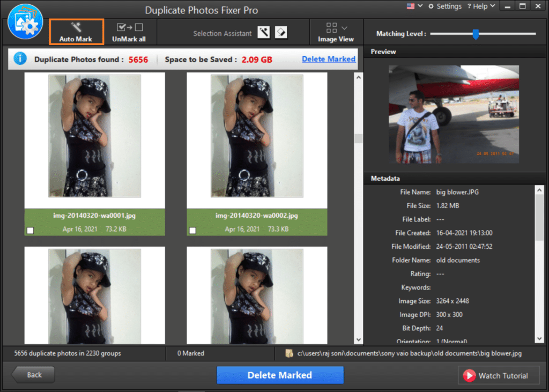This screenshot has width=549, height=392.
Task: Switch layout with Image View grid icon
Action: (331, 28)
